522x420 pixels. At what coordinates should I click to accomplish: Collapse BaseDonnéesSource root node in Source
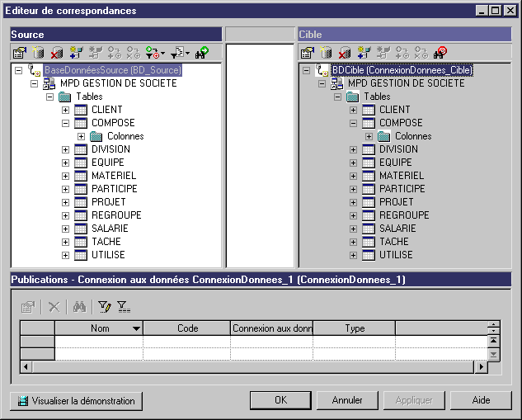tap(19, 70)
